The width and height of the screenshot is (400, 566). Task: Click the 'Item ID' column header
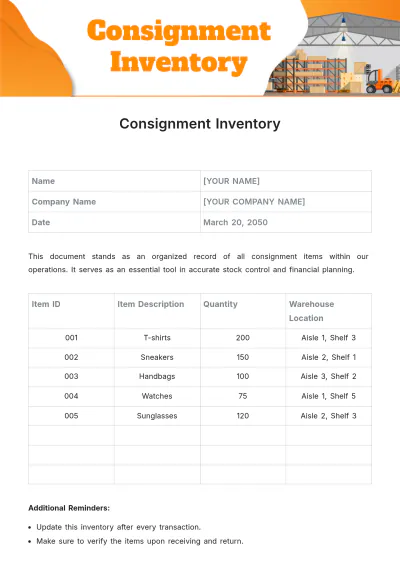(x=71, y=311)
